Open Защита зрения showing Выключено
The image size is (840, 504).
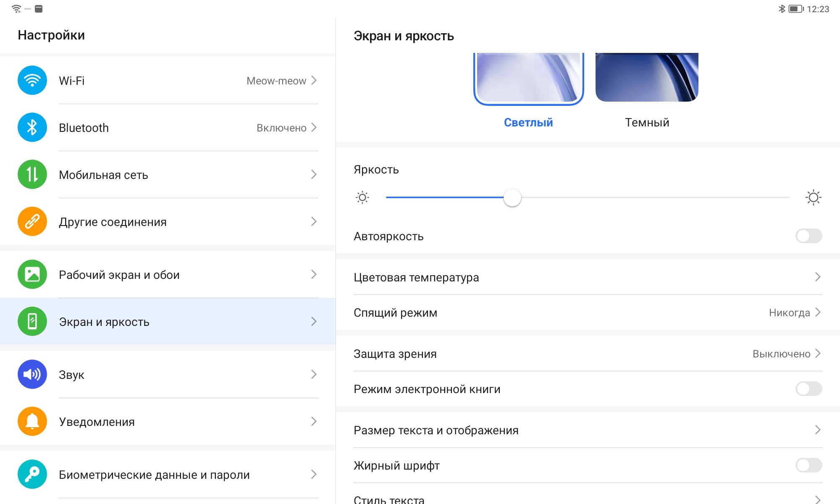[x=587, y=354]
